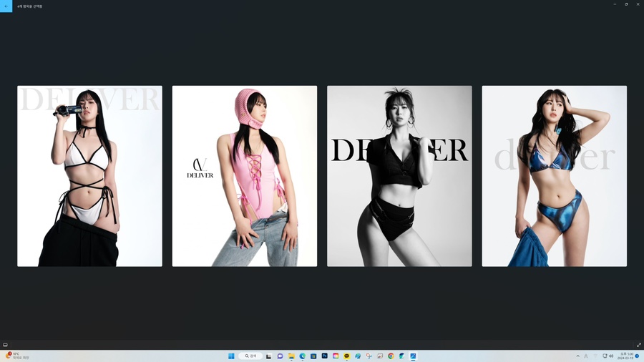
Task: Open the Task View taskbar icon
Action: 269,356
